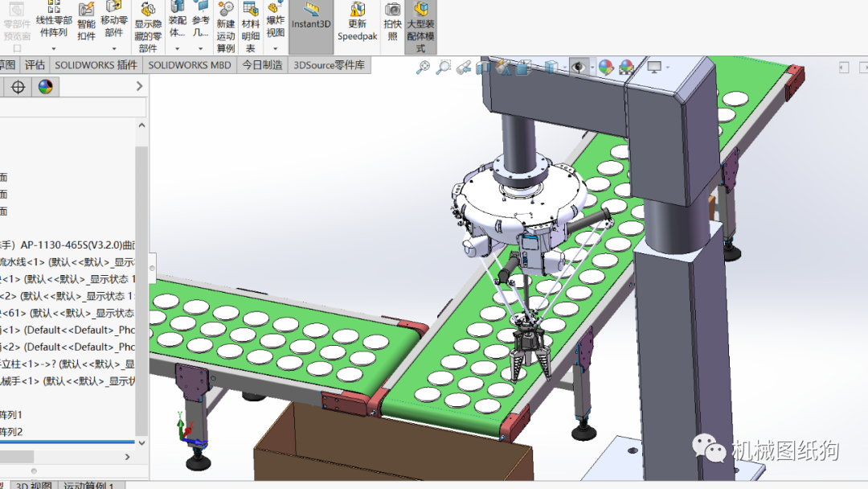868x489 pixels.
Task: Click the Section View icon
Action: pyautogui.click(x=483, y=68)
